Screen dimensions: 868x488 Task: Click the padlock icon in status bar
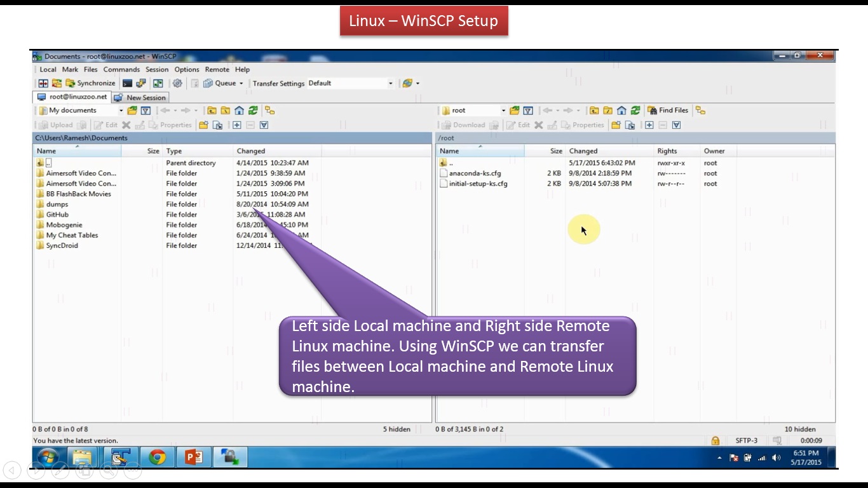point(715,441)
